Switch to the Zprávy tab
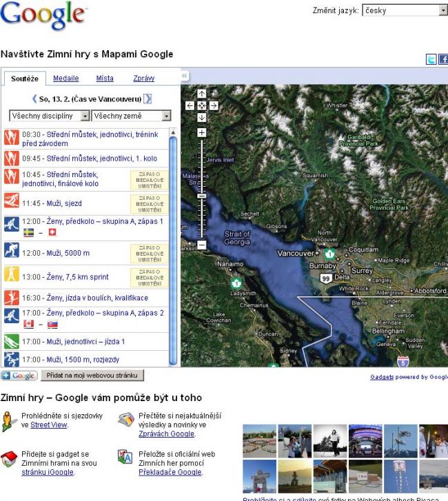 click(144, 78)
